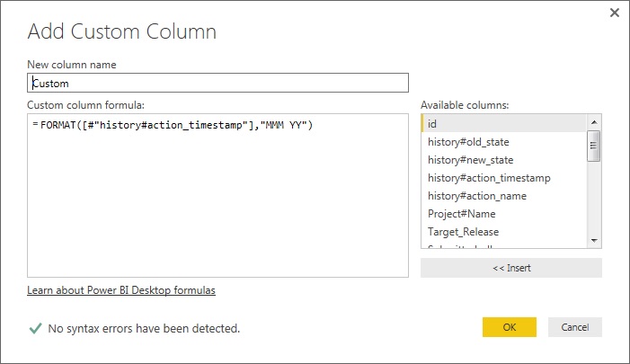Screen dimensions: 630x364
Task: Open Learn about Power BI Desktop formulas link
Action: pos(121,290)
